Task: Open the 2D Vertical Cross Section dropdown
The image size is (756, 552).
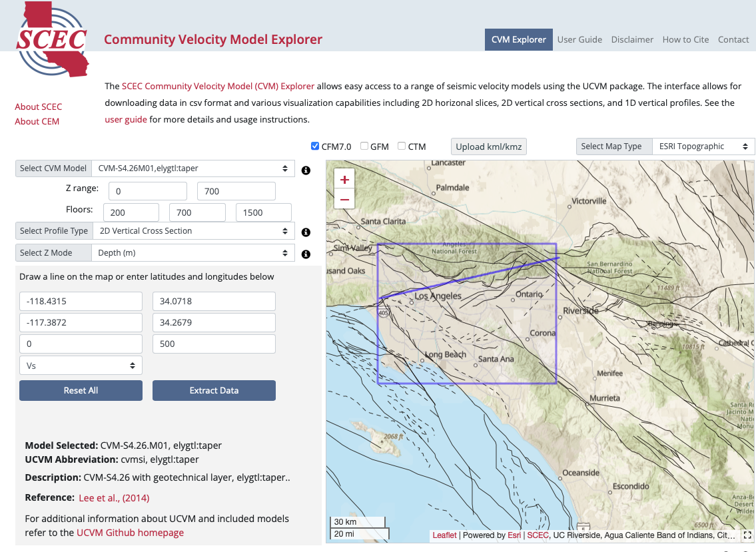Action: [x=192, y=231]
